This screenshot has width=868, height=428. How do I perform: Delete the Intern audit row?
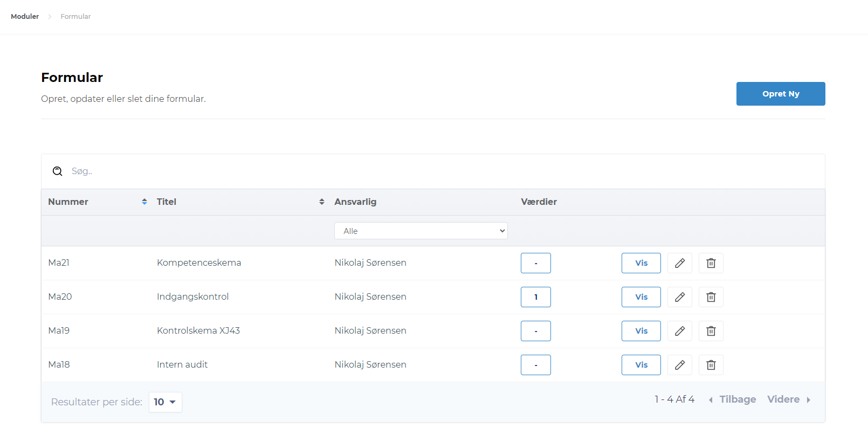coord(711,365)
